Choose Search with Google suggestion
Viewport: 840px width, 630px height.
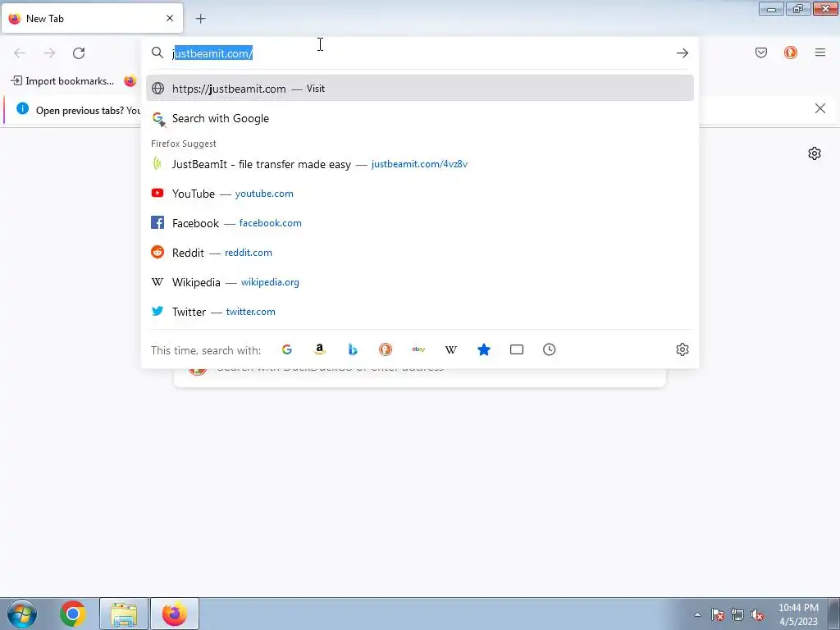(419, 118)
